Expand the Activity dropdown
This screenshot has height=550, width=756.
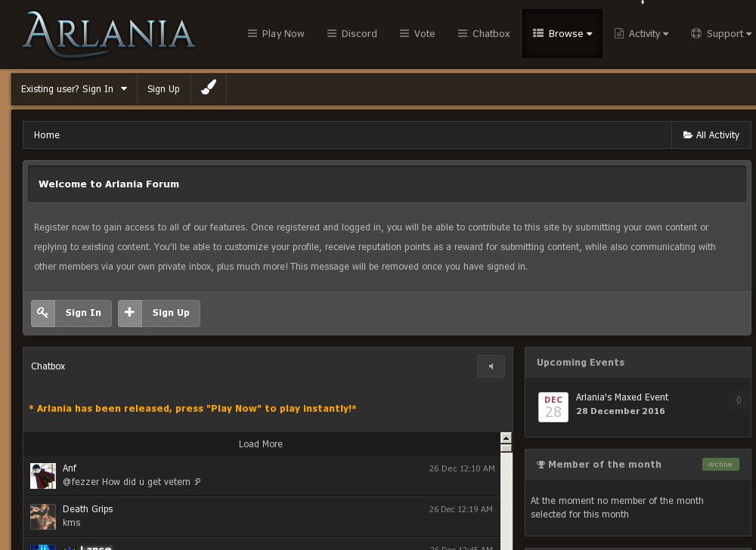point(641,34)
